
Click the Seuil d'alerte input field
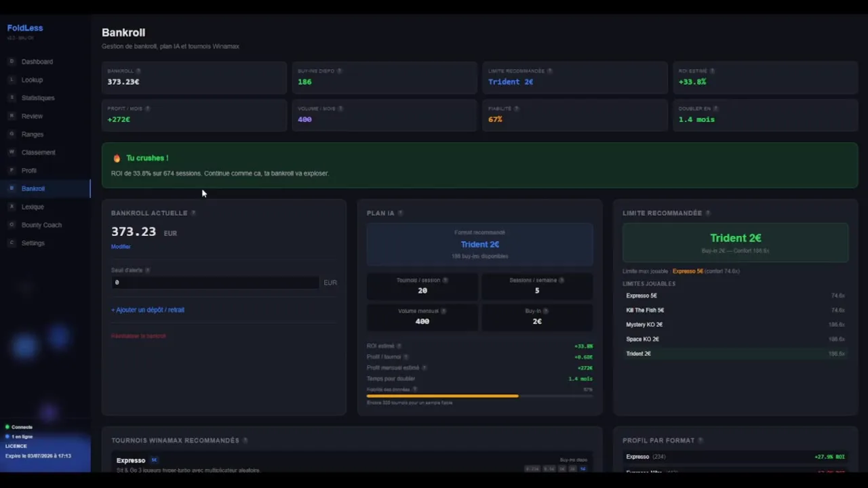215,283
